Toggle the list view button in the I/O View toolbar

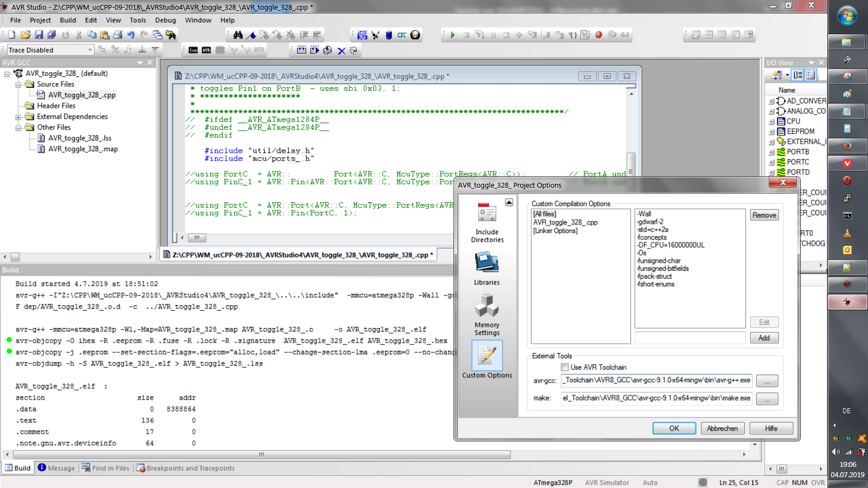(x=811, y=75)
